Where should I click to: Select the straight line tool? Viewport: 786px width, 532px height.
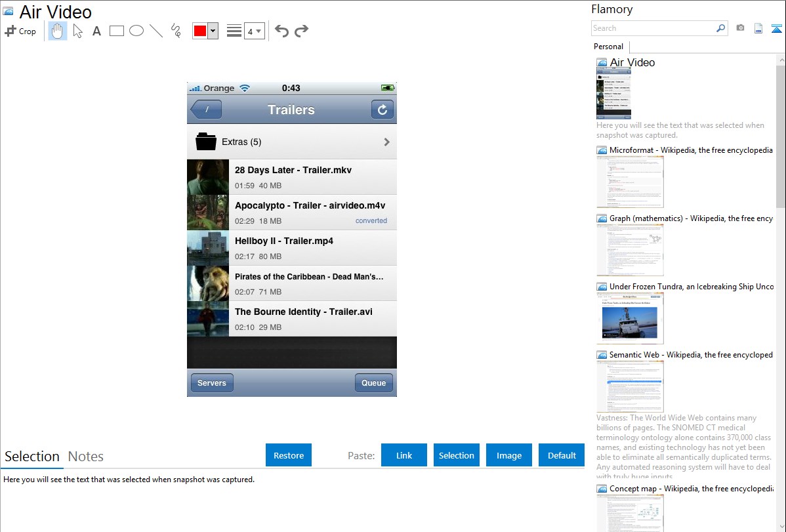click(156, 31)
